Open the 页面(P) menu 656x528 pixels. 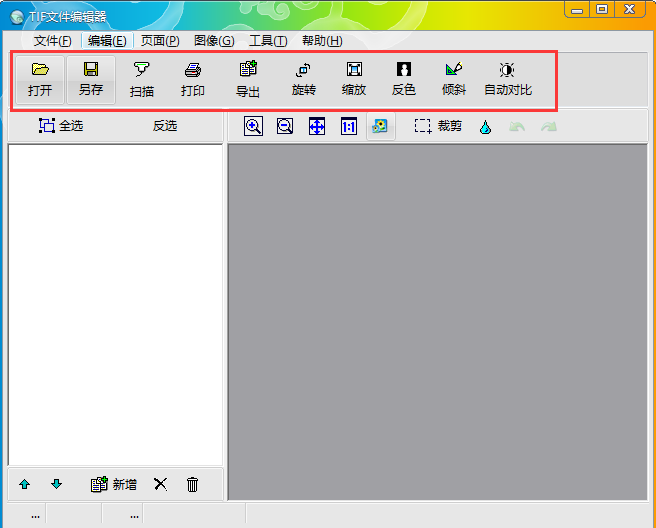[x=160, y=41]
